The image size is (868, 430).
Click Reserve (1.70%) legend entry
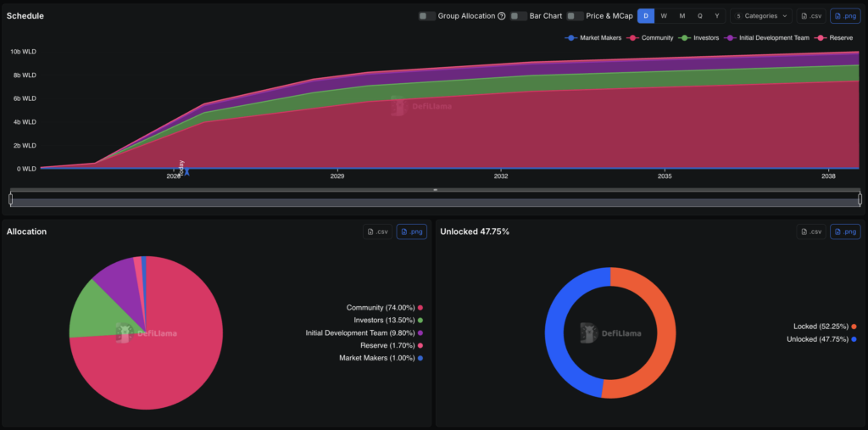click(392, 346)
